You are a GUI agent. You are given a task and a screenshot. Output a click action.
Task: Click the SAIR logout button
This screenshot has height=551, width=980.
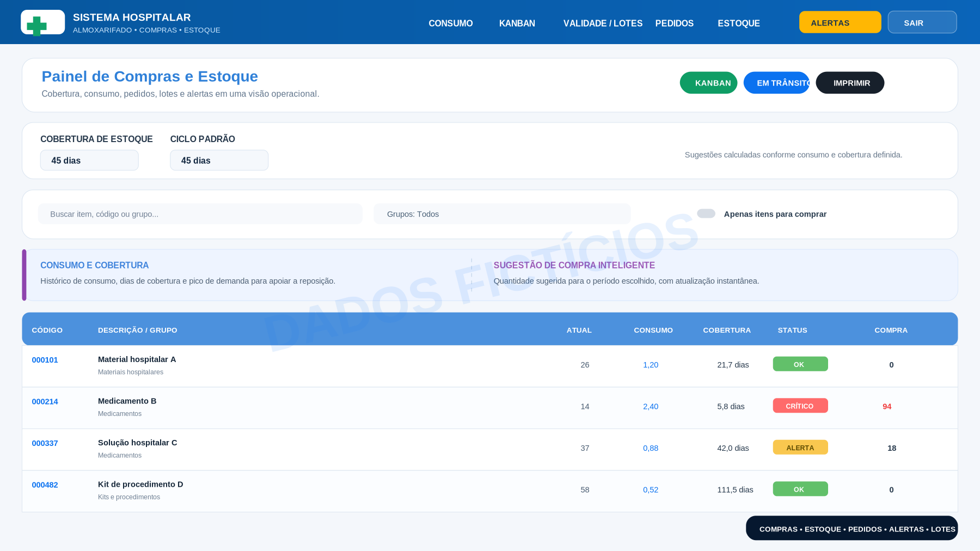click(922, 22)
